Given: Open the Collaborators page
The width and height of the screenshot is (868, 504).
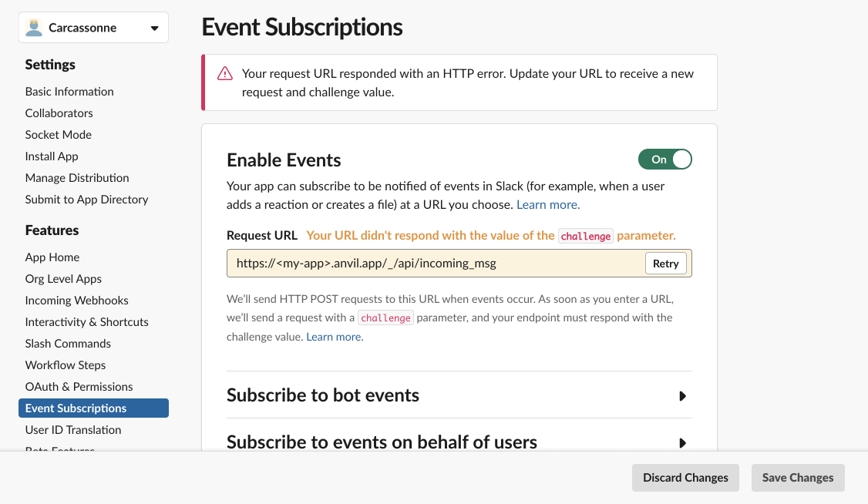Looking at the screenshot, I should tap(59, 113).
